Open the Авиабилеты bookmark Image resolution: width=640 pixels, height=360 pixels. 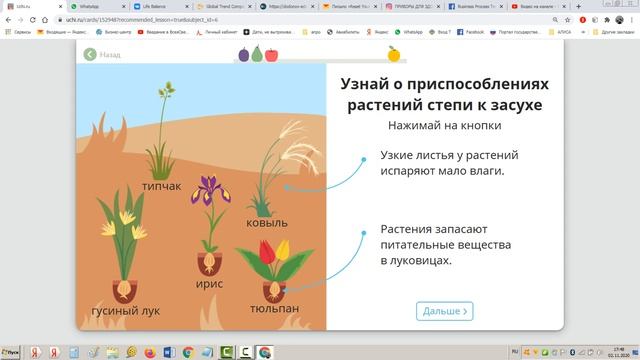(x=343, y=32)
